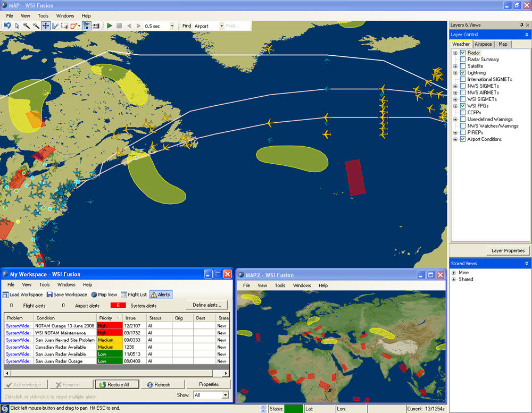Click yellow Medium priority cell for Canadian Radar

pyautogui.click(x=110, y=347)
